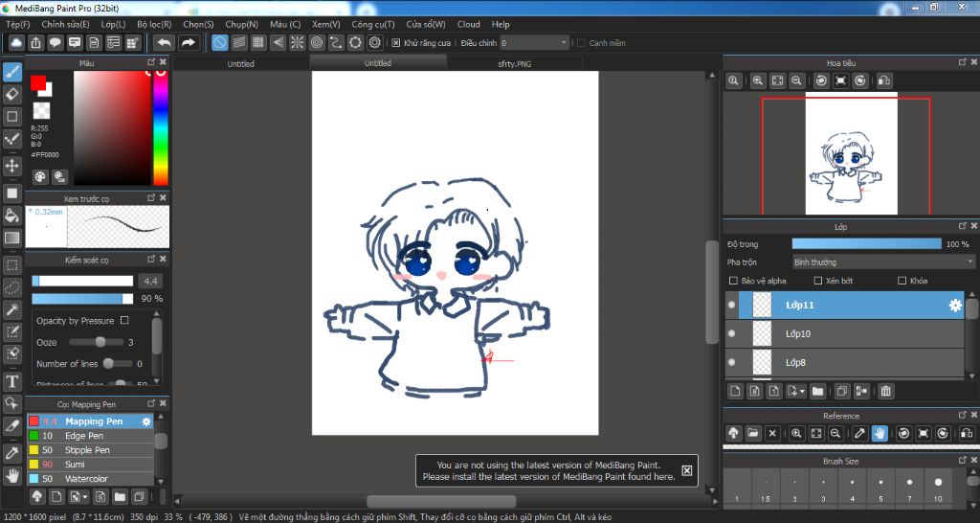Image resolution: width=980 pixels, height=523 pixels.
Task: Enable parallel snap guide
Action: pyautogui.click(x=238, y=42)
